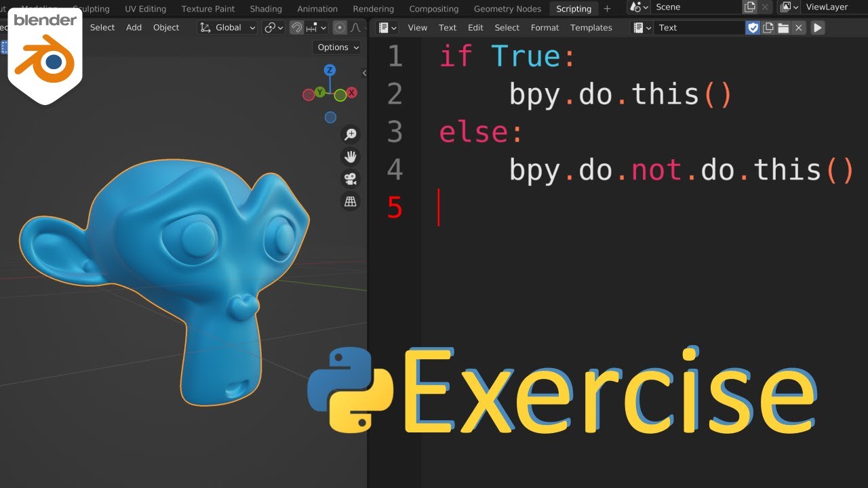Viewport: 868px width, 488px height.
Task: Click on 'bpy.do.this()' code on line 2
Action: pyautogui.click(x=620, y=94)
